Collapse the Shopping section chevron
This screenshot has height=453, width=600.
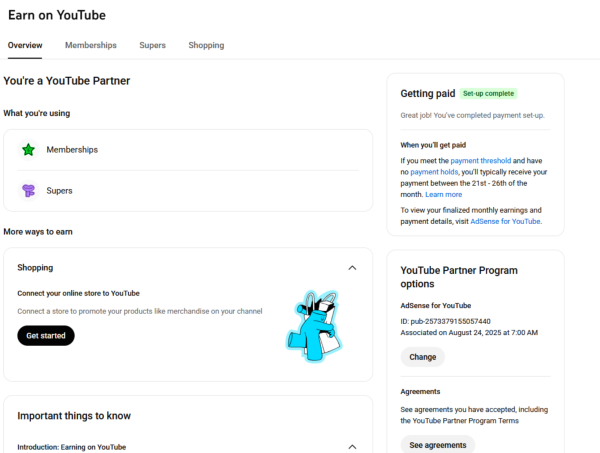tap(352, 268)
